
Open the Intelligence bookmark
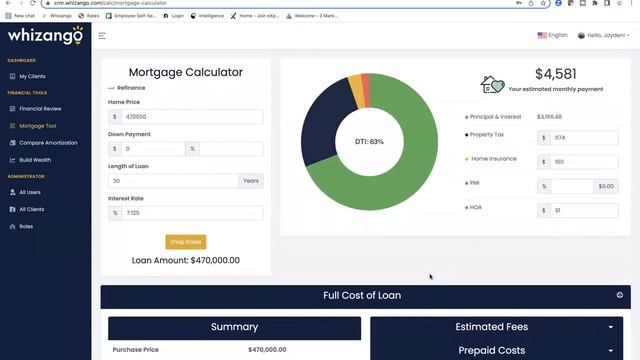208,16
